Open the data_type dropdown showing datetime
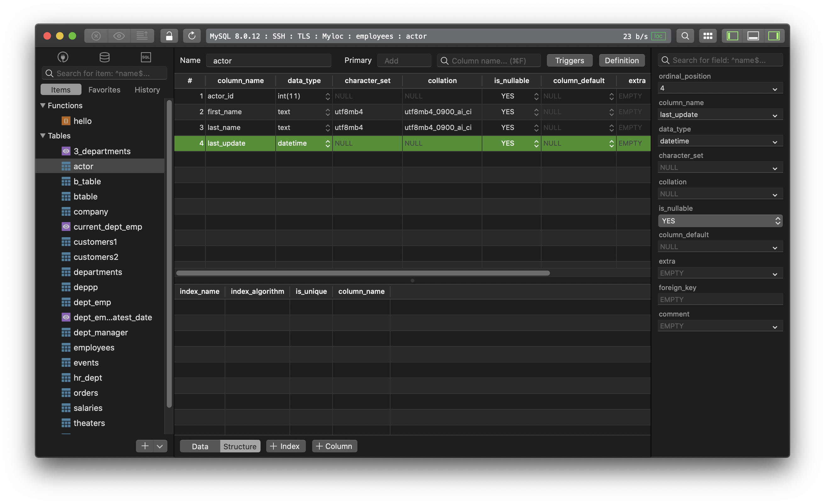 [x=720, y=141]
